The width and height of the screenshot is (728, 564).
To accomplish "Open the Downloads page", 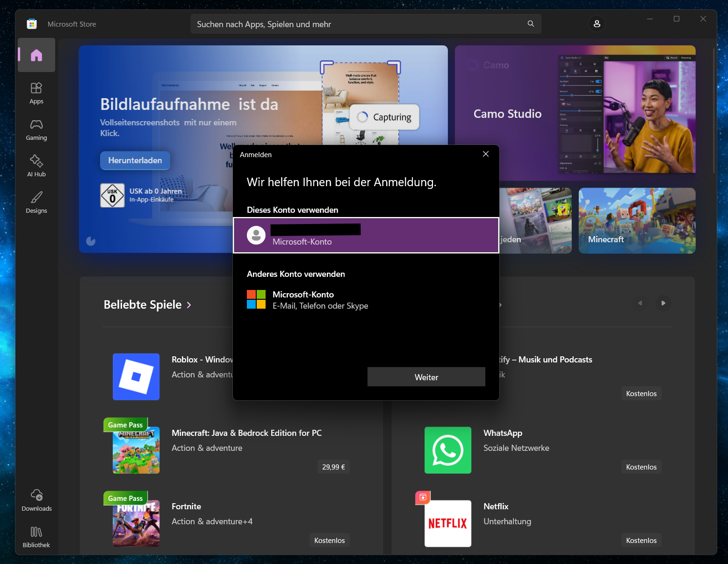I will coord(36,500).
